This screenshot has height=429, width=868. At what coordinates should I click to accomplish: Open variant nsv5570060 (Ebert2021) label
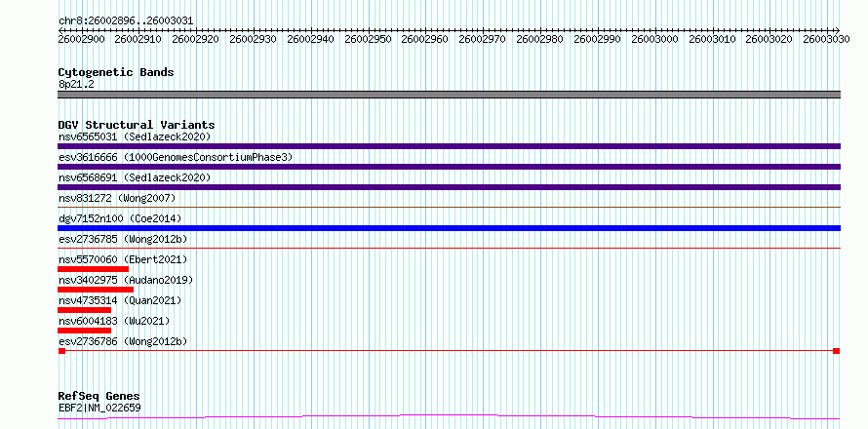tap(123, 259)
